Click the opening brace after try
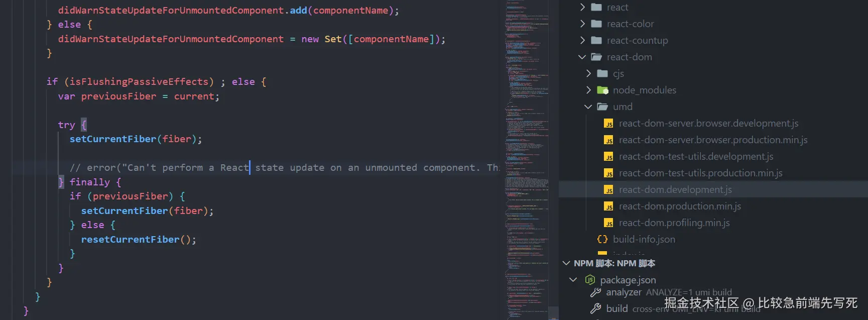Image resolution: width=868 pixels, height=320 pixels. click(84, 125)
